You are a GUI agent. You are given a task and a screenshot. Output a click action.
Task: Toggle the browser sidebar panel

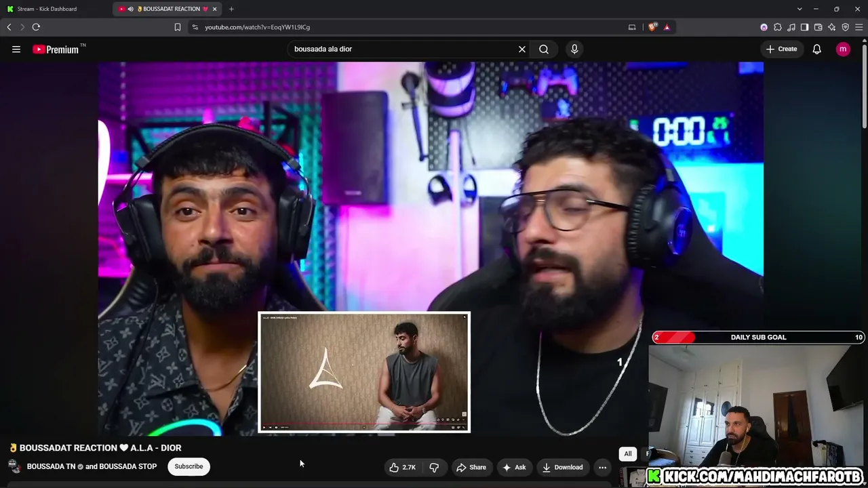(805, 27)
